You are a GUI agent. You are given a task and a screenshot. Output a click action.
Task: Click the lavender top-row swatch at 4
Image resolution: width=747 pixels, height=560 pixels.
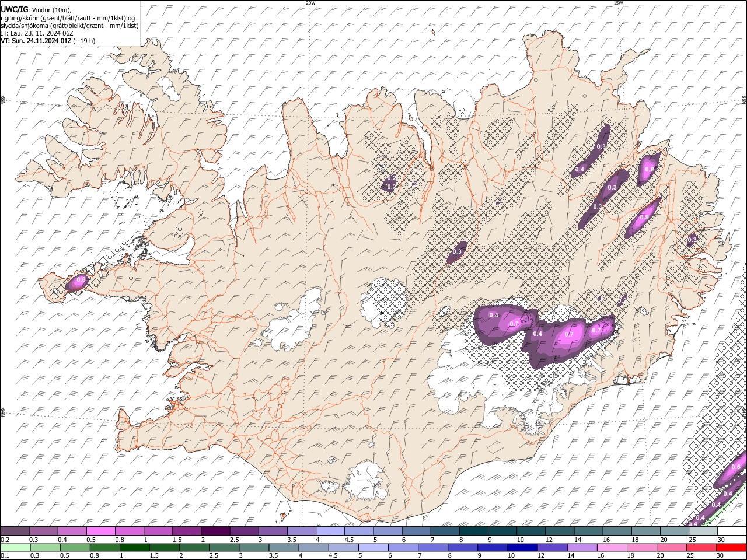point(330,531)
